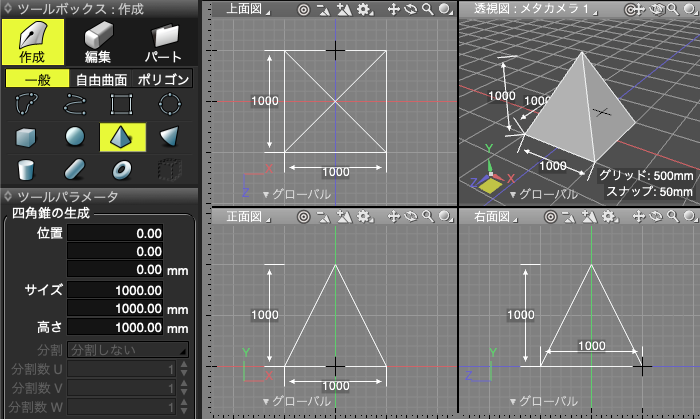Switch to 自由曲面 subtab
The width and height of the screenshot is (700, 419).
[101, 79]
